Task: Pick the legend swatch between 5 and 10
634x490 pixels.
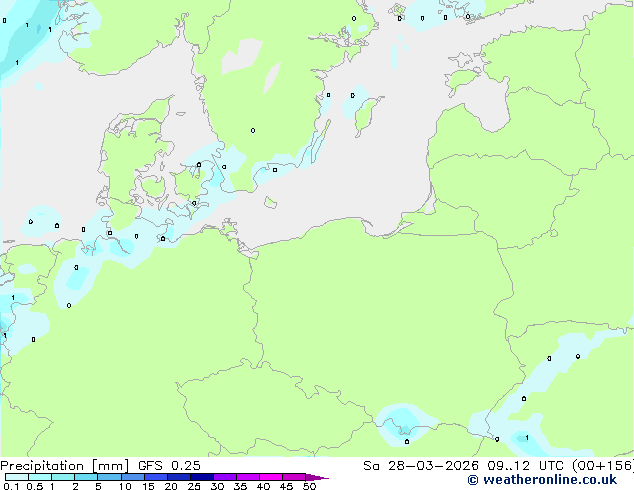Action: [x=109, y=477]
